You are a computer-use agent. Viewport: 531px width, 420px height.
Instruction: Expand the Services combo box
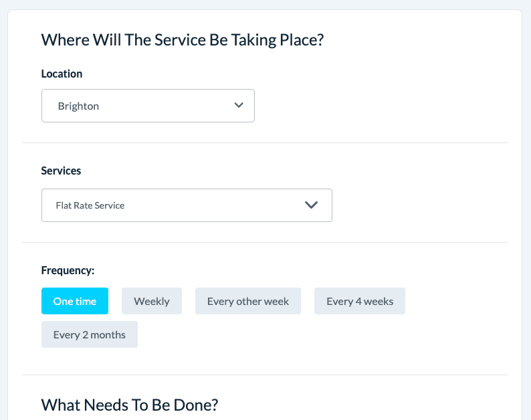point(187,205)
